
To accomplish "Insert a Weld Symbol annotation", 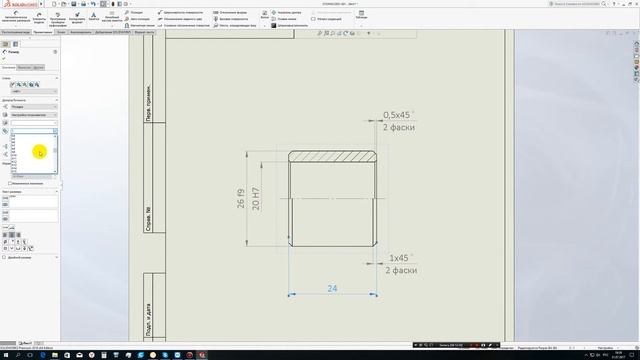I will tap(180, 19).
